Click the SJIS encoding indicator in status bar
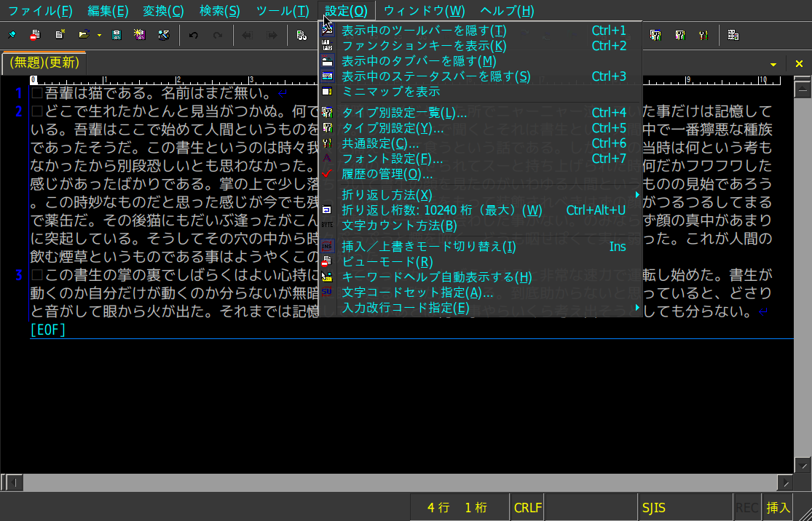This screenshot has height=521, width=812. pos(654,507)
